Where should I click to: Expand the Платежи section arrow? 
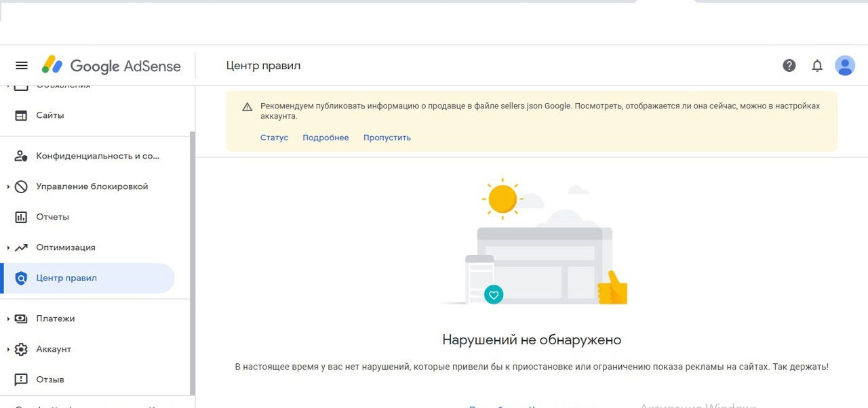point(8,319)
